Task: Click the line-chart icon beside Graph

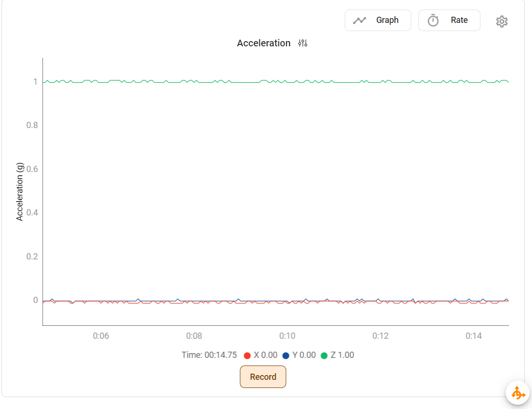Action: pyautogui.click(x=360, y=20)
